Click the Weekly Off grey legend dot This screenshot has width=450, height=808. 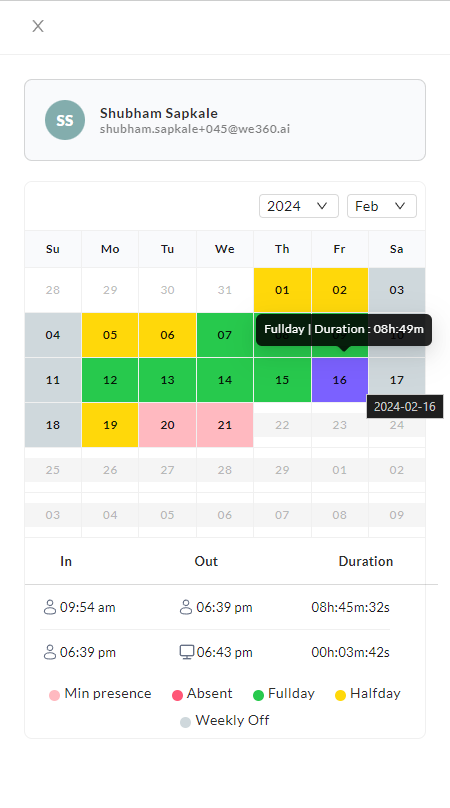186,722
